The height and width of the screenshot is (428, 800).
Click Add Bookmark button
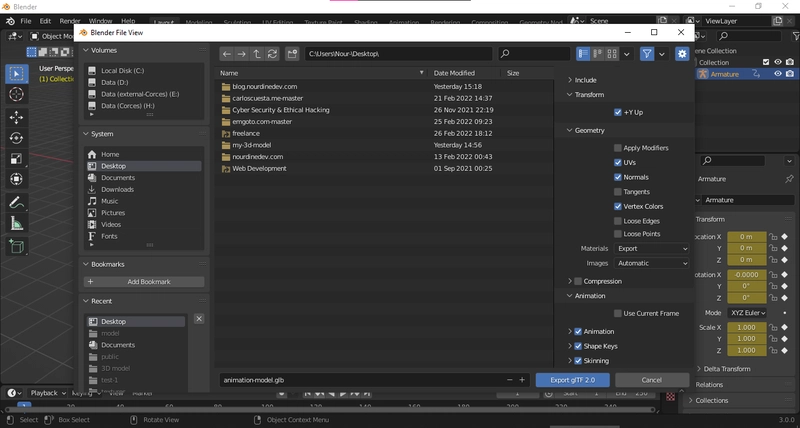(x=144, y=282)
